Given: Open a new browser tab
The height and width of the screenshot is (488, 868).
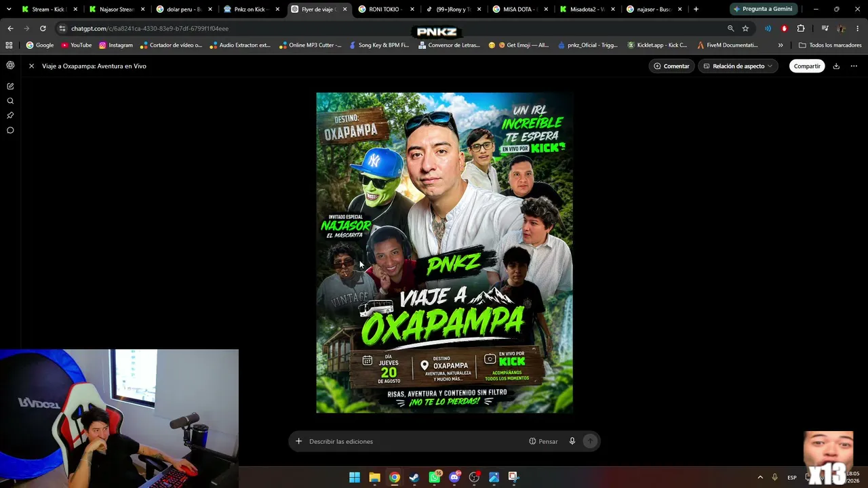Looking at the screenshot, I should (x=696, y=9).
